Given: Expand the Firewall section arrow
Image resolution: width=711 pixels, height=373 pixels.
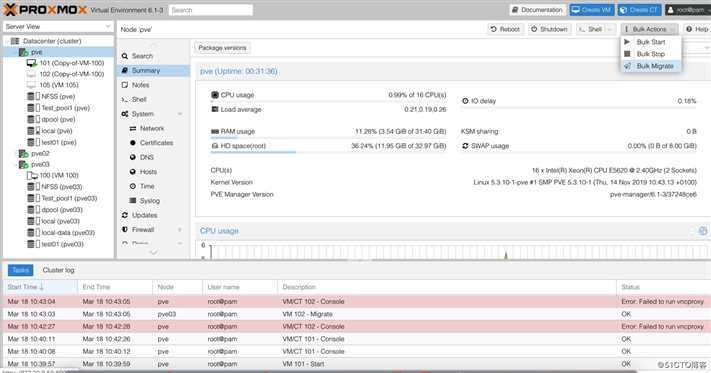Looking at the screenshot, I should (x=180, y=230).
